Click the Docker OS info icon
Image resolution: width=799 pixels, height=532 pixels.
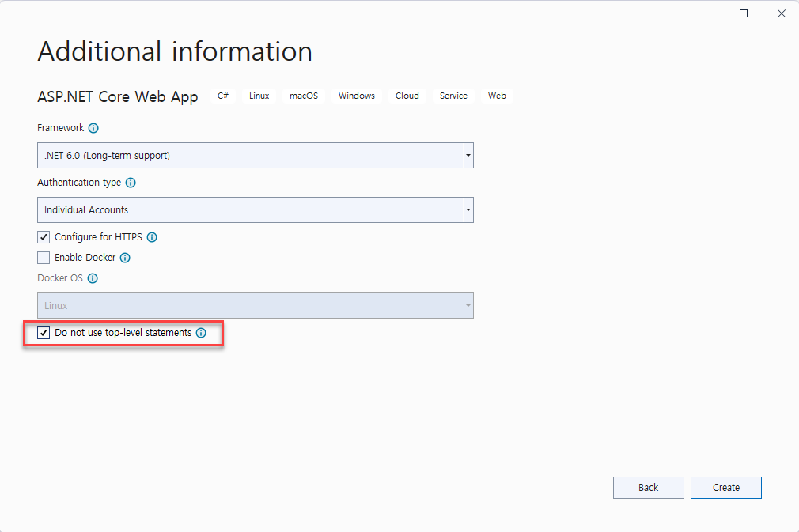point(93,278)
